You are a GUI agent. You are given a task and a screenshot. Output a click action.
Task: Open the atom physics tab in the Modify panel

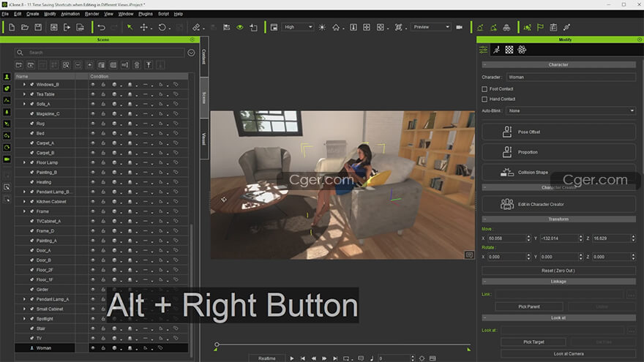[x=522, y=50]
